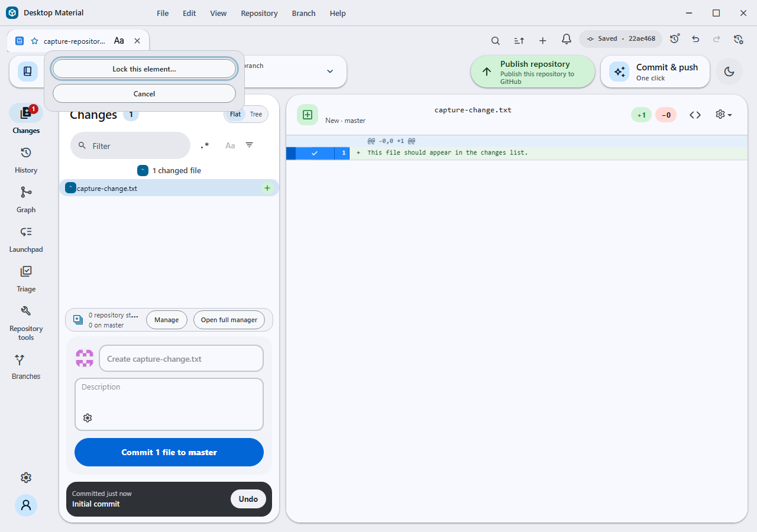Open the Launchpad section
This screenshot has height=532, width=757.
(26, 239)
